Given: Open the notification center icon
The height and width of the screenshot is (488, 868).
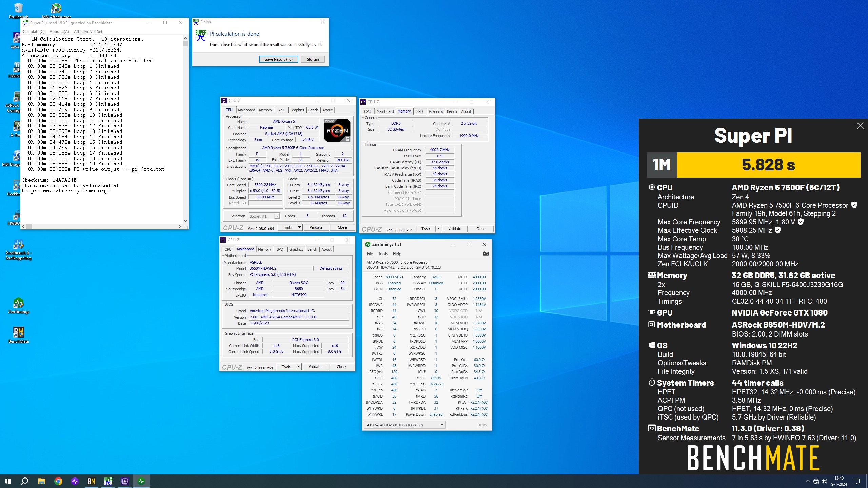Looking at the screenshot, I should (857, 481).
